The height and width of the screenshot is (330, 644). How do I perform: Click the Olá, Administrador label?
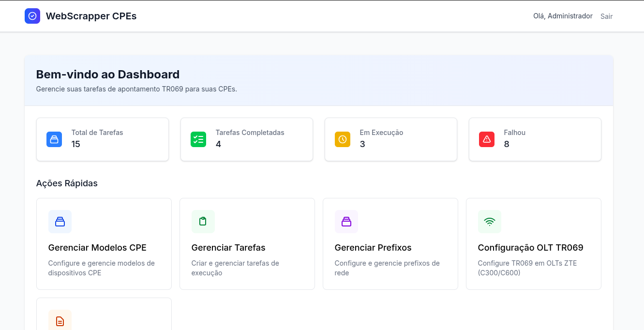pyautogui.click(x=563, y=15)
